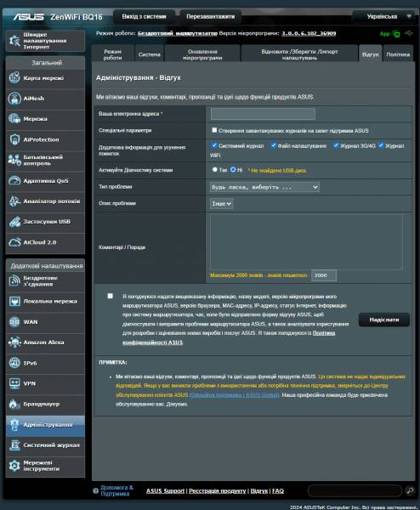This screenshot has width=420, height=510.
Task: Open the Інше problem description dropdown
Action: click(x=221, y=204)
